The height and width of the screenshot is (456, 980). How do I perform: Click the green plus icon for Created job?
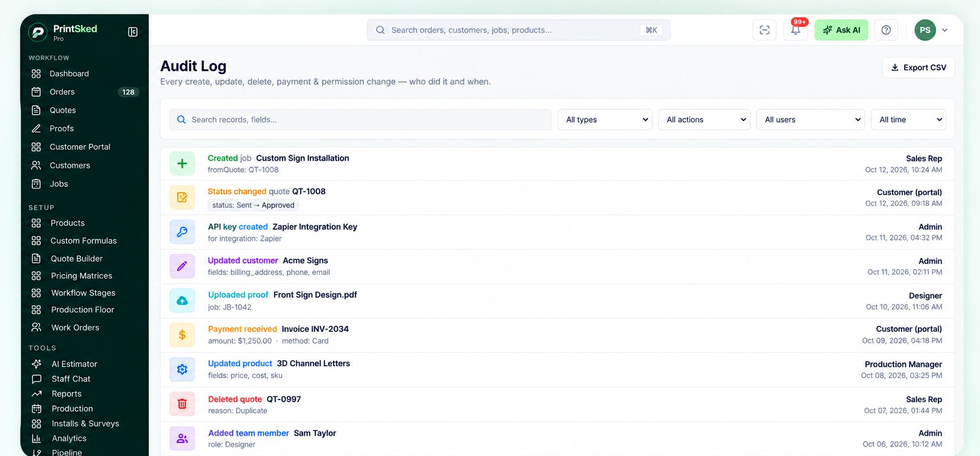[182, 164]
